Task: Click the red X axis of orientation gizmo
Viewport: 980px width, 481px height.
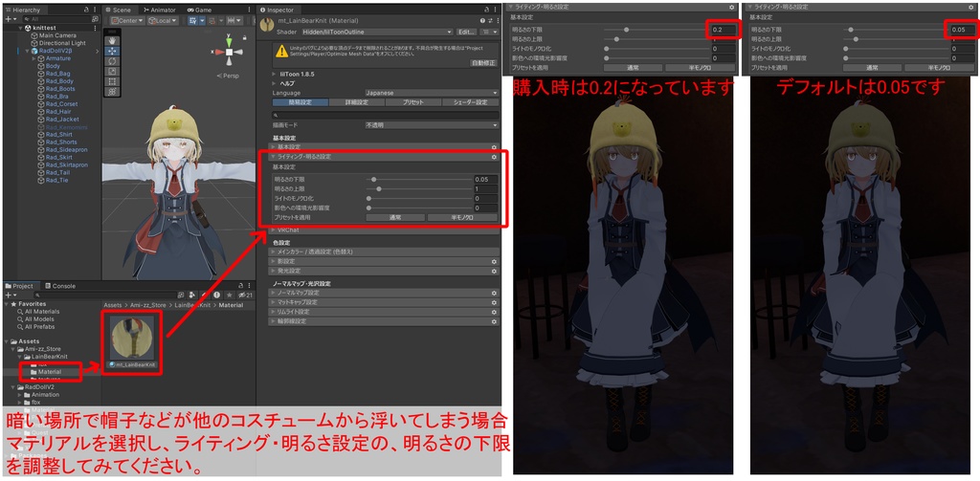Action: (x=217, y=53)
